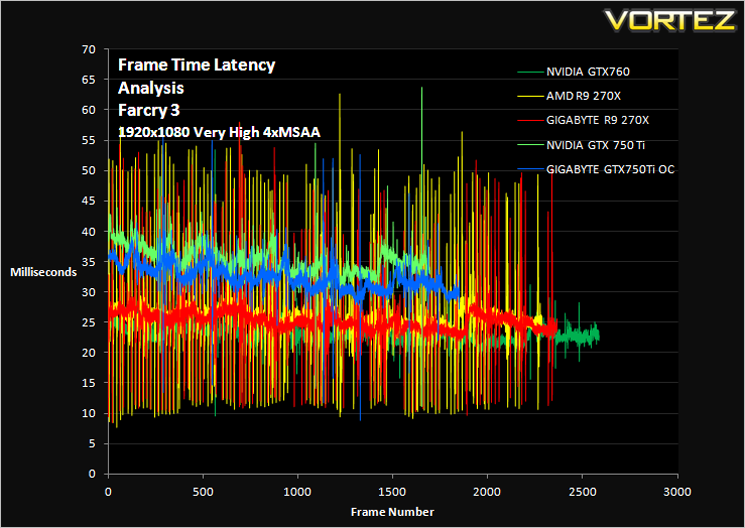Select the GIGABYTE GTX750Ti OC legend label

[611, 170]
